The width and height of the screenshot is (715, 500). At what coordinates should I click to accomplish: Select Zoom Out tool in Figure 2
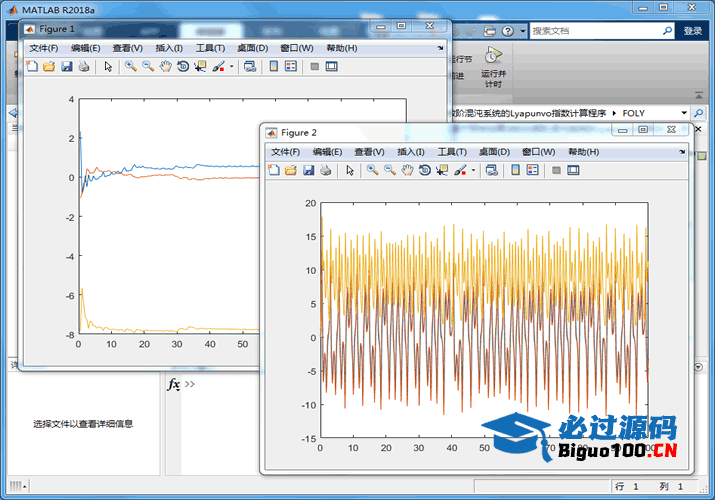click(x=389, y=170)
